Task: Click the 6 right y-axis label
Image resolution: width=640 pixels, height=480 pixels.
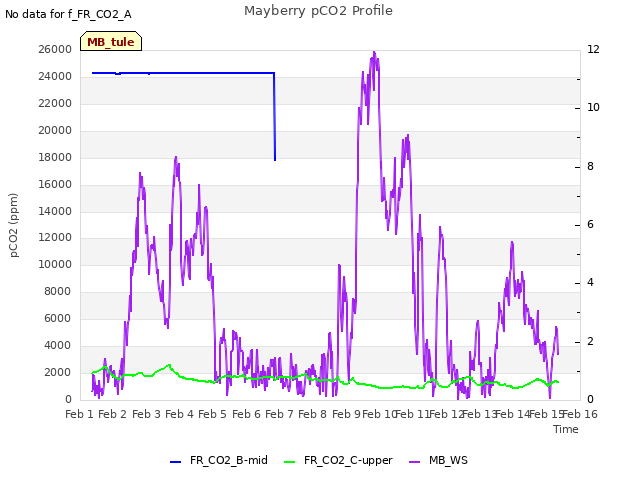Action: (x=591, y=225)
